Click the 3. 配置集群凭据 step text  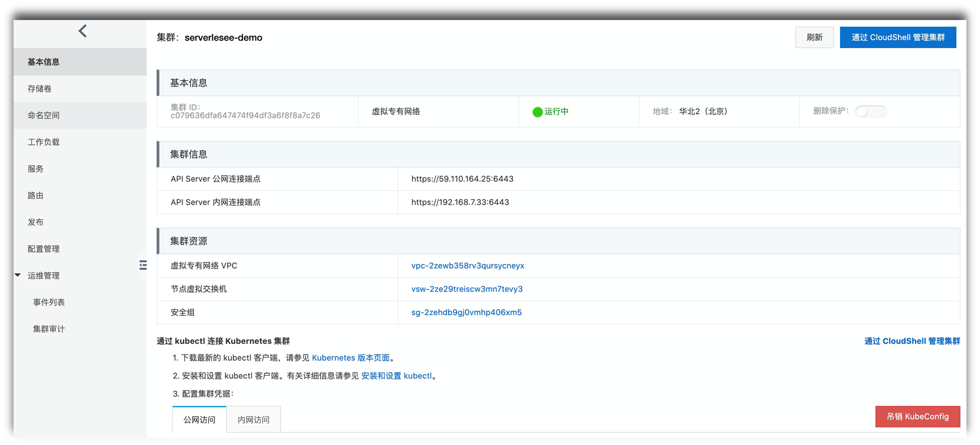(203, 394)
